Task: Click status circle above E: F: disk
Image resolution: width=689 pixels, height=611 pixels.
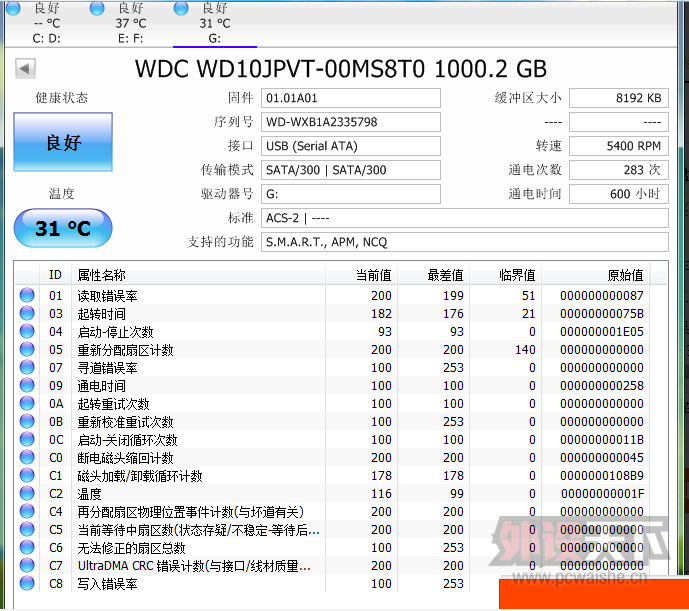Action: tap(97, 7)
